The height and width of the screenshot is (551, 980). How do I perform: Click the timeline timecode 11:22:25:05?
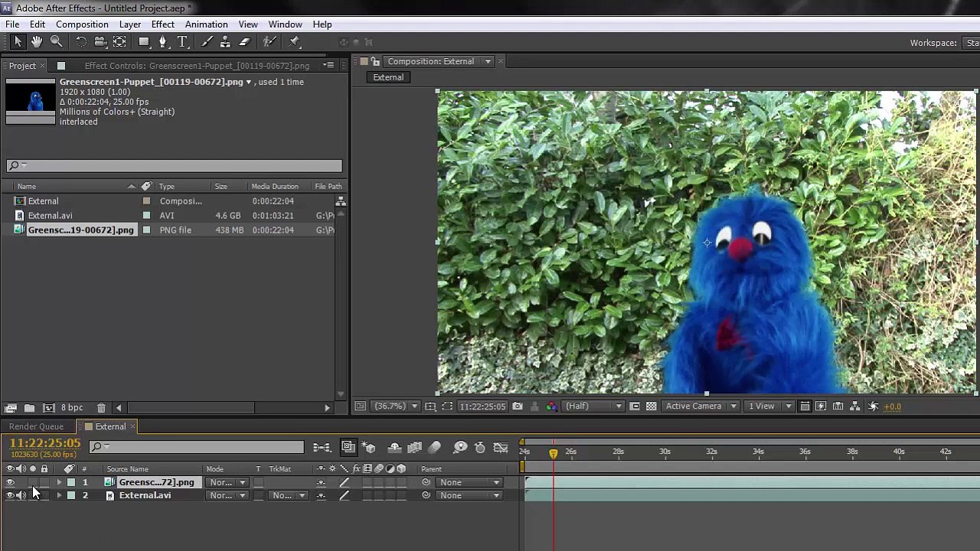[45, 444]
